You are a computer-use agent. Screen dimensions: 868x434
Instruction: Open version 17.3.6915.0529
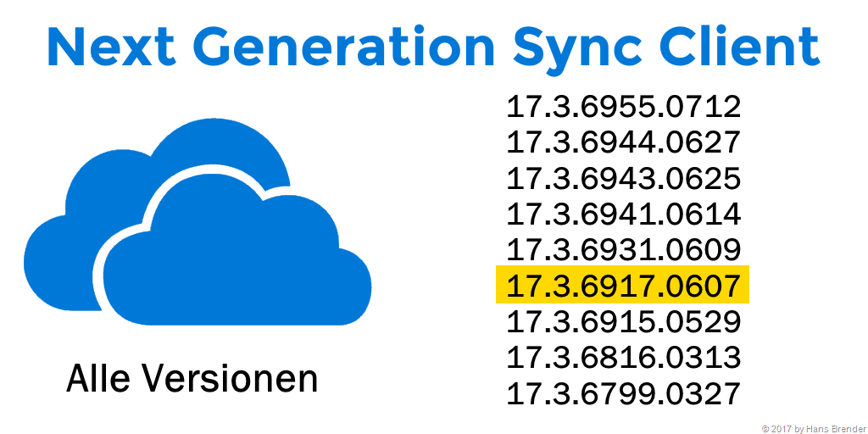tap(623, 322)
